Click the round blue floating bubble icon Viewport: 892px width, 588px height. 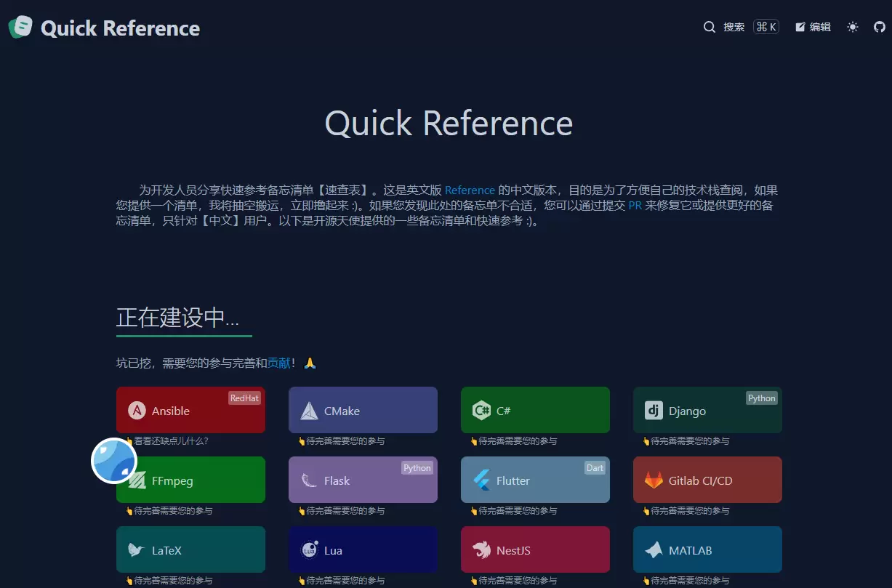[114, 461]
